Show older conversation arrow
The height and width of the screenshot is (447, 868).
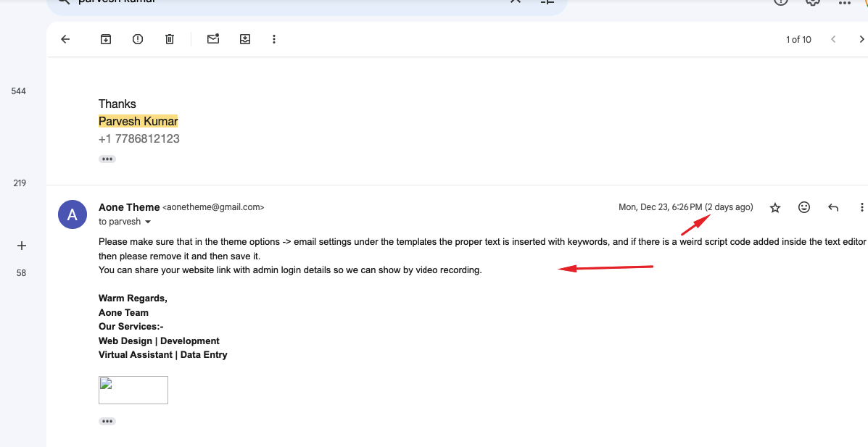tap(861, 39)
